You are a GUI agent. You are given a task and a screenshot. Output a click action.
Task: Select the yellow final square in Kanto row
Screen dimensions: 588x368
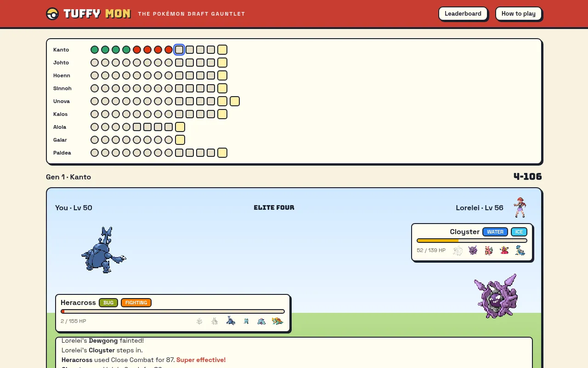(222, 50)
